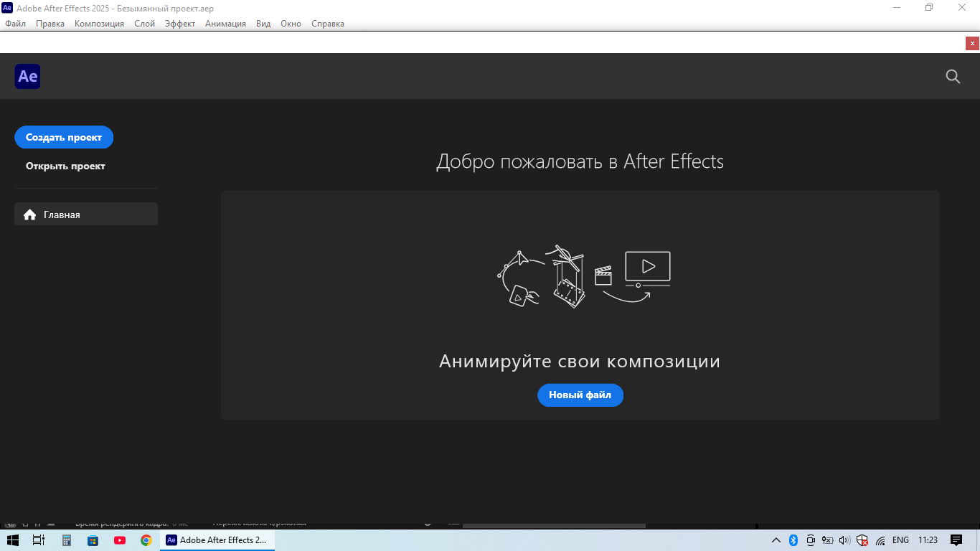Click the composition illustration graphic

(x=584, y=276)
